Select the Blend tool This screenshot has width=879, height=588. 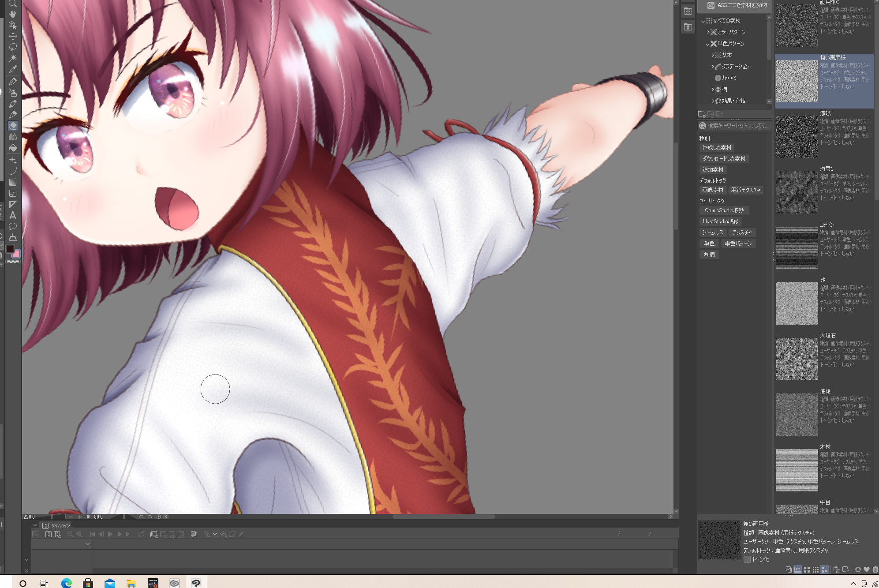13,137
